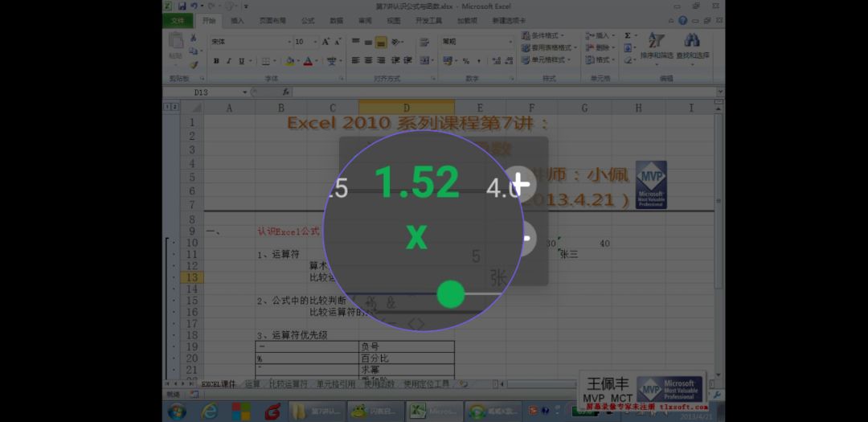868x422 pixels.
Task: Toggle italic formatting
Action: pyautogui.click(x=228, y=61)
